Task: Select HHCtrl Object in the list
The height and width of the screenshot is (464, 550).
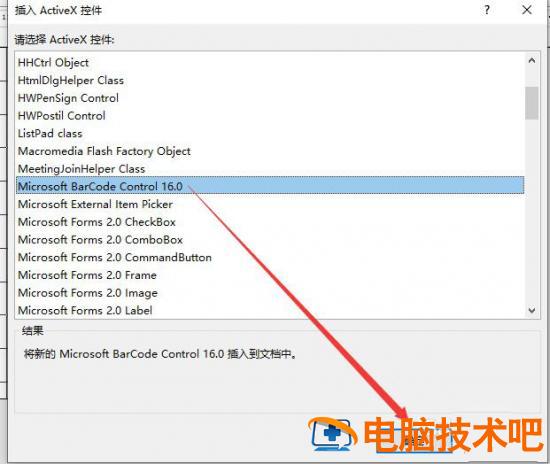Action: pos(270,63)
